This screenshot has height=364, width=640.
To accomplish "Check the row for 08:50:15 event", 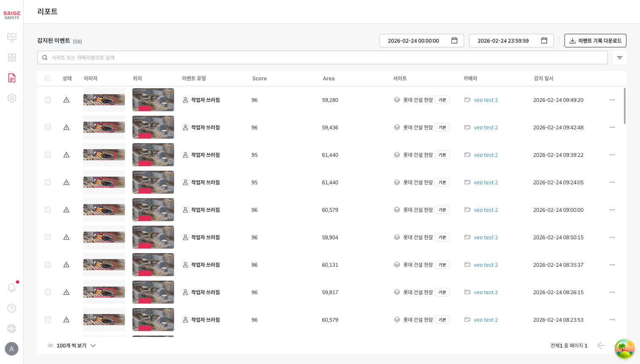I will click(x=48, y=237).
